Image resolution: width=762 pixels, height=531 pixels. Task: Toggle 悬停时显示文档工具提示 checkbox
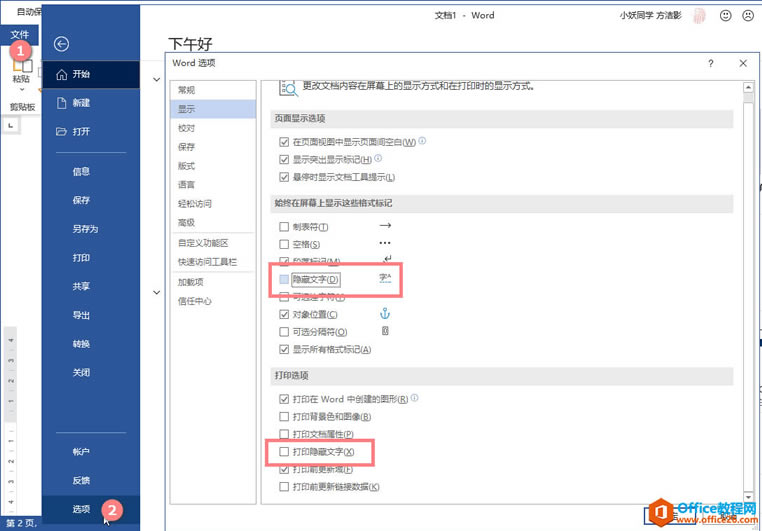284,177
